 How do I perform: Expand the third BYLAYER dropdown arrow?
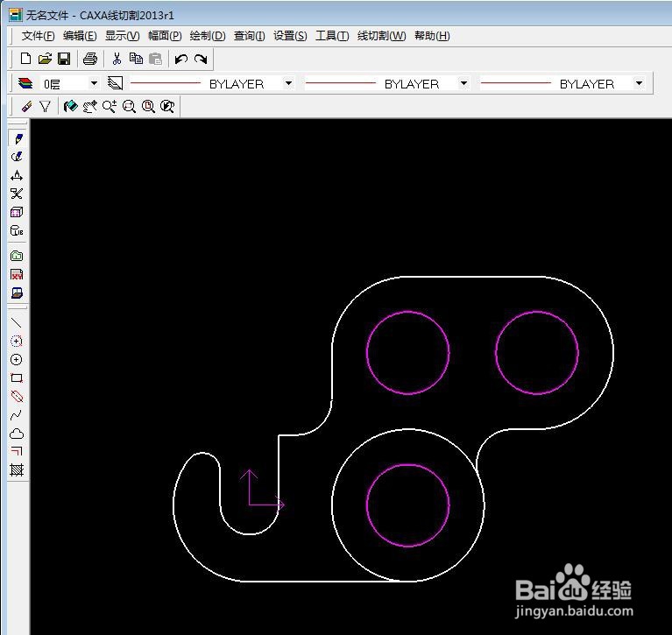pos(640,83)
